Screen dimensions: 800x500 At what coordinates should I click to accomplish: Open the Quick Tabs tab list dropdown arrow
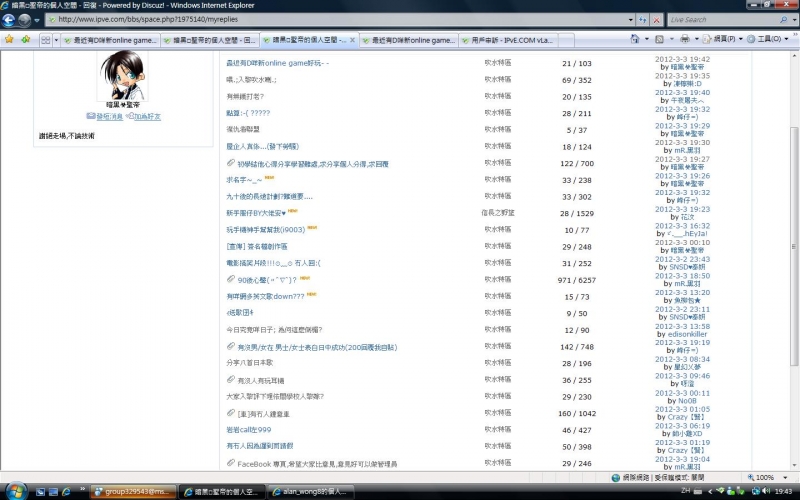pyautogui.click(x=56, y=40)
